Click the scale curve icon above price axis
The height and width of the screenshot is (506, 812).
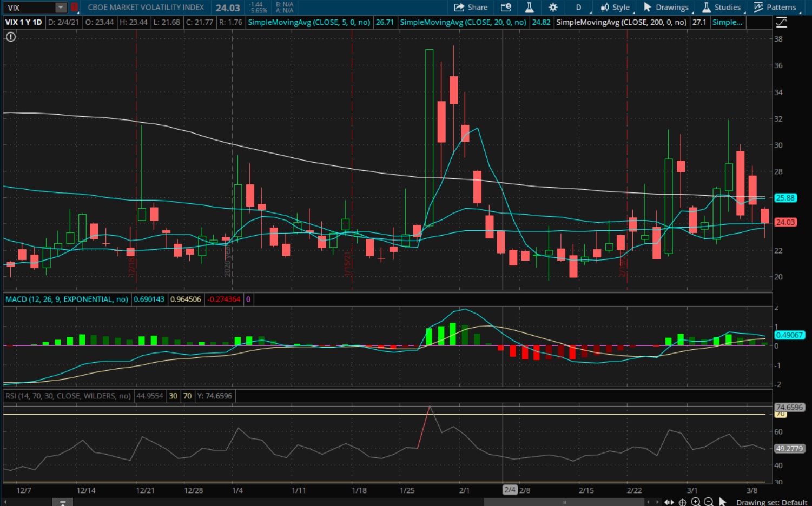point(782,22)
